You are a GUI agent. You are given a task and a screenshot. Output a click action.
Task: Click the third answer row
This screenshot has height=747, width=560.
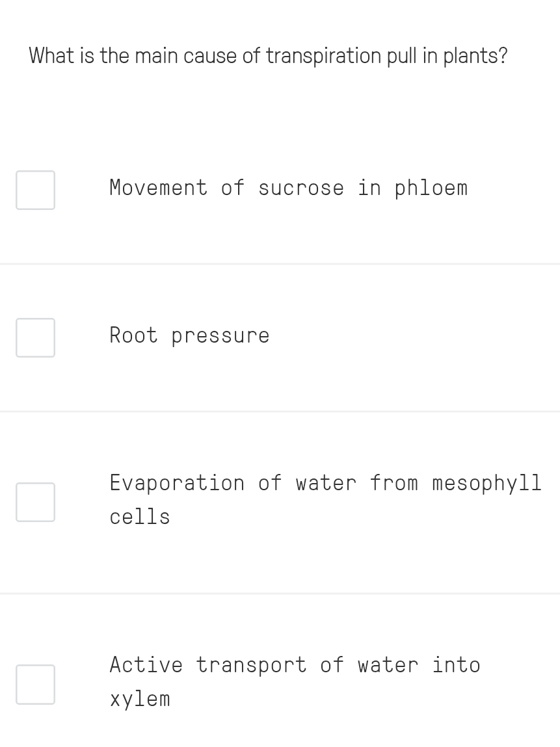(x=280, y=501)
